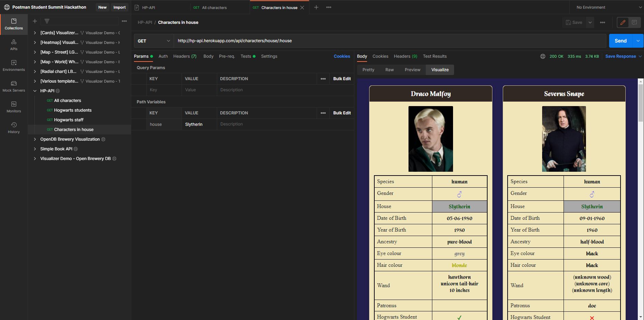The width and height of the screenshot is (644, 320).
Task: Open collections list options ellipsis menu
Action: [x=124, y=21]
